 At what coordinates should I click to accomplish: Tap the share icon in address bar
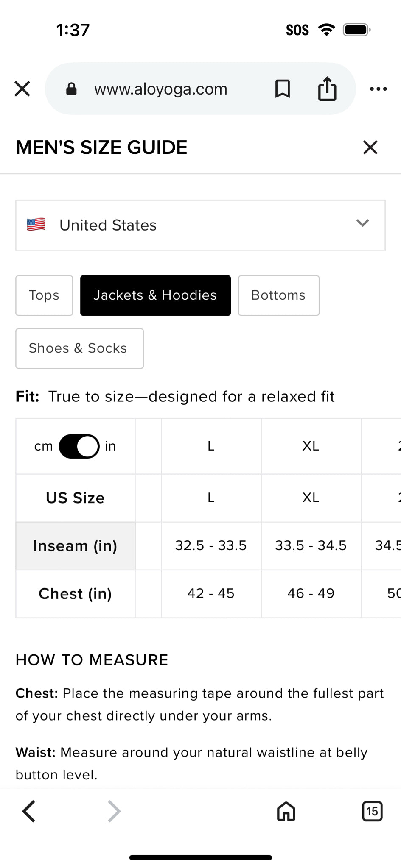[327, 89]
